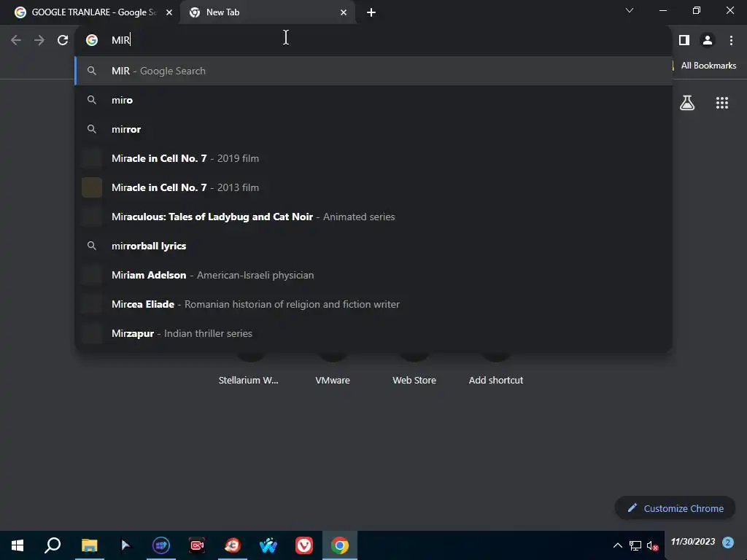Click date 11/30/2023 in taskbar
The width and height of the screenshot is (747, 560).
click(693, 542)
